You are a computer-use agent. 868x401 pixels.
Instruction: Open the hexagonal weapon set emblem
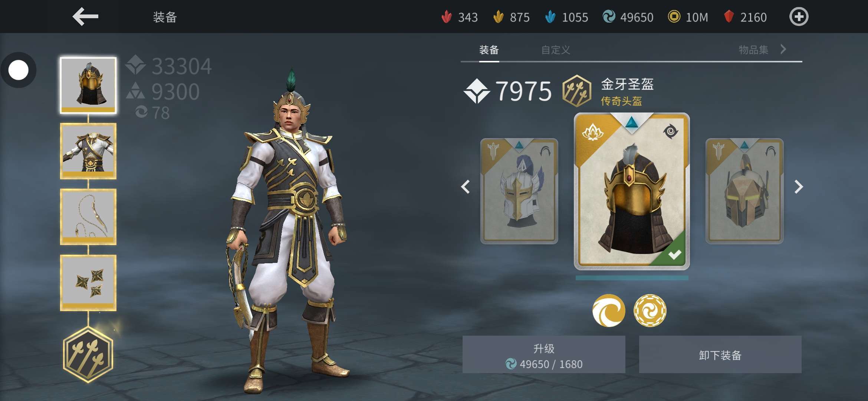pyautogui.click(x=88, y=355)
